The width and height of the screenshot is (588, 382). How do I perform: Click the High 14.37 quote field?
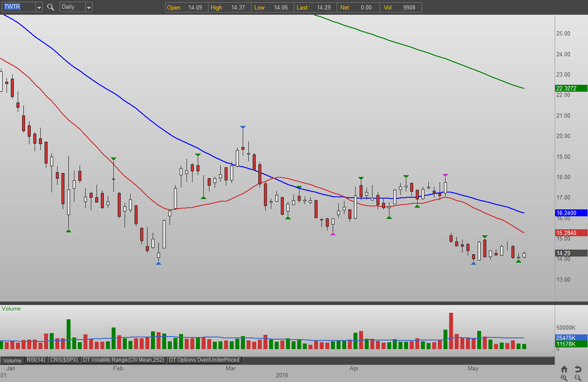229,7
